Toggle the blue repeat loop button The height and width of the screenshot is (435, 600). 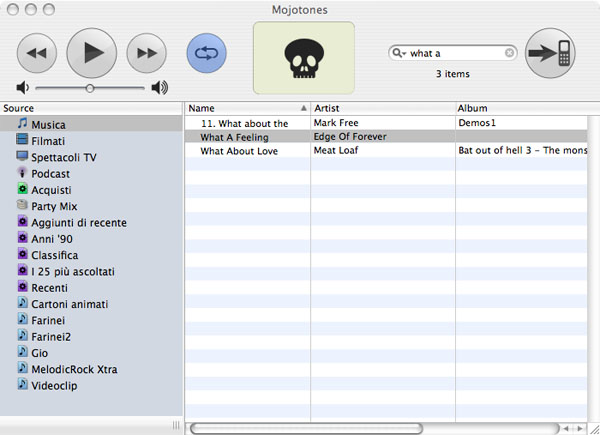(x=207, y=53)
